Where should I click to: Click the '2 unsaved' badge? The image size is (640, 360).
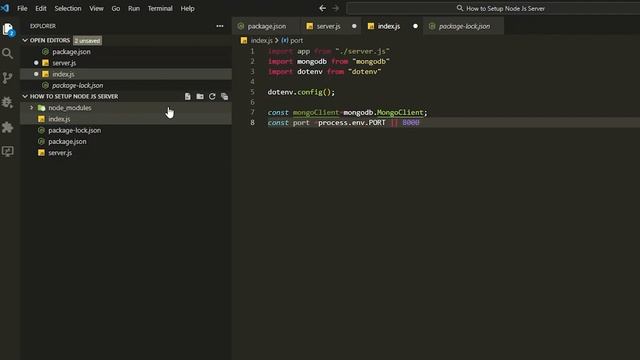[87, 40]
